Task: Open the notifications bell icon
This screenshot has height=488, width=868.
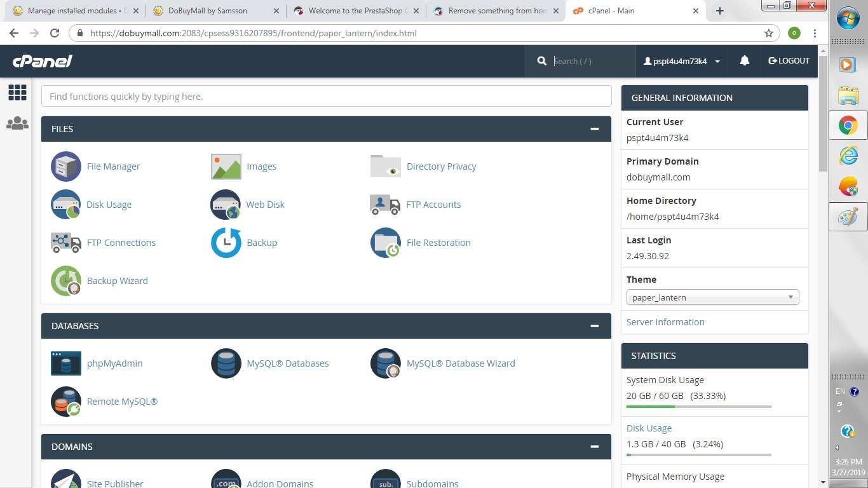Action: tap(745, 61)
